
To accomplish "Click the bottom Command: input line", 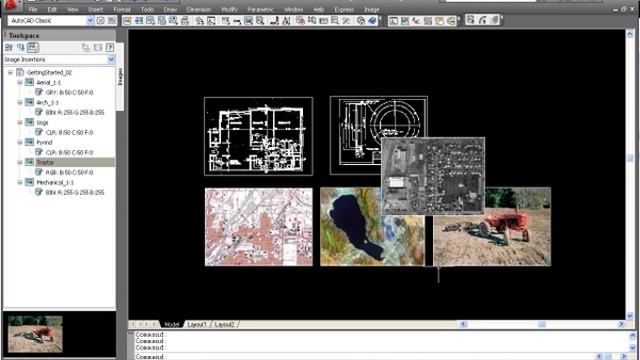I will 363,357.
